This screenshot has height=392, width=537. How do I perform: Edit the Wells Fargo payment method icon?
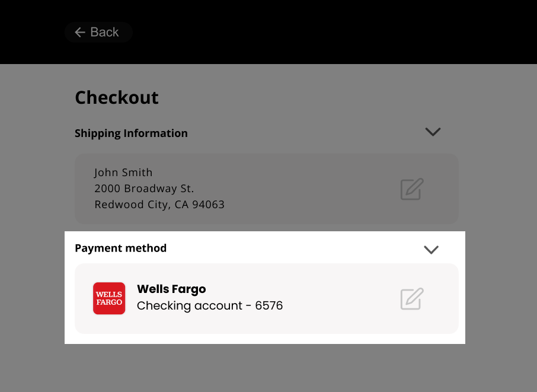click(412, 299)
